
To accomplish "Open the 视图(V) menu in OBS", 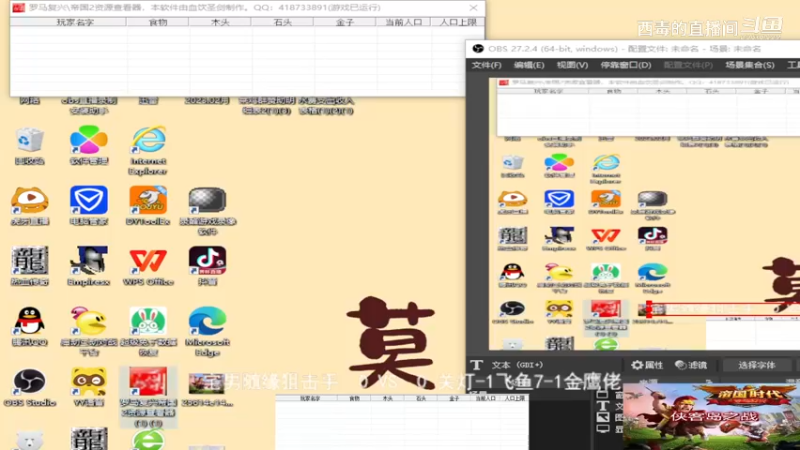I will tap(572, 65).
